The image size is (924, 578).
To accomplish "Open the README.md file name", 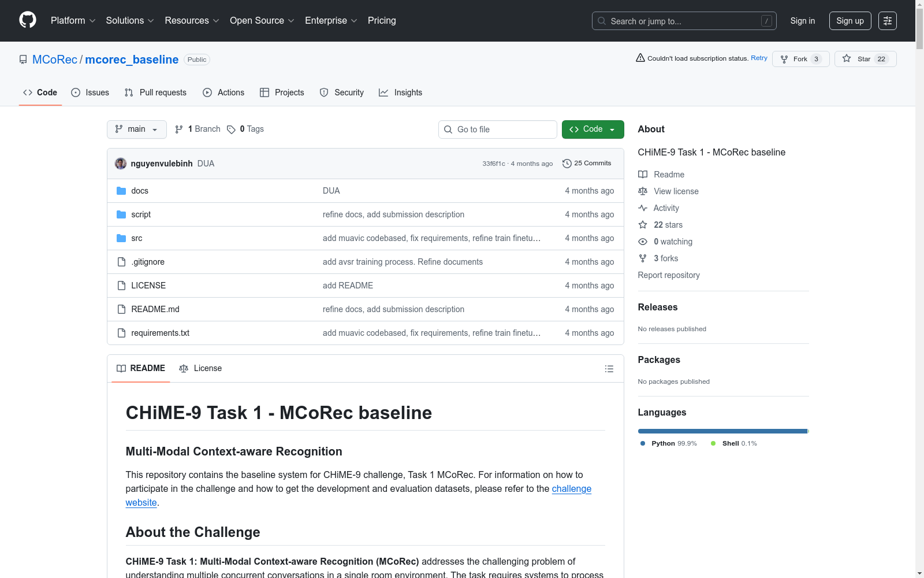I will (x=155, y=309).
